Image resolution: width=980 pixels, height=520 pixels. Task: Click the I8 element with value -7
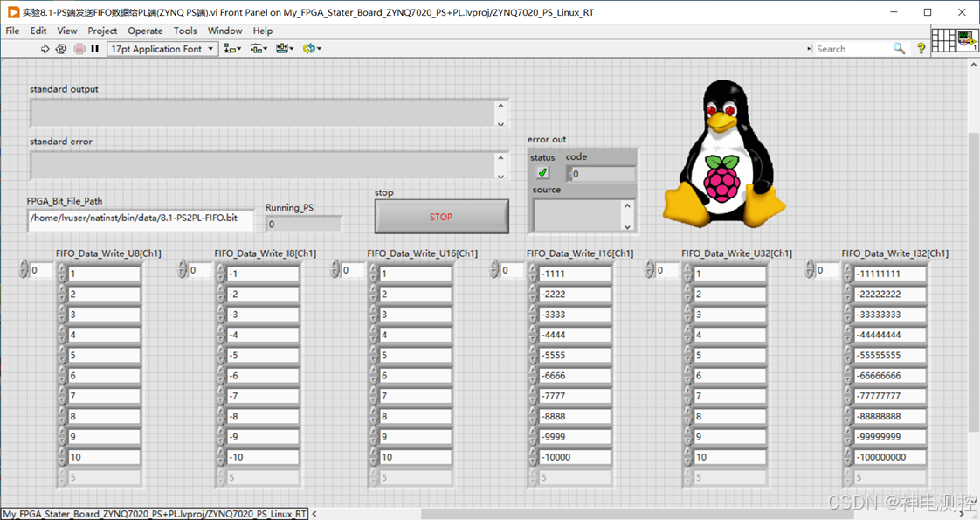click(263, 396)
